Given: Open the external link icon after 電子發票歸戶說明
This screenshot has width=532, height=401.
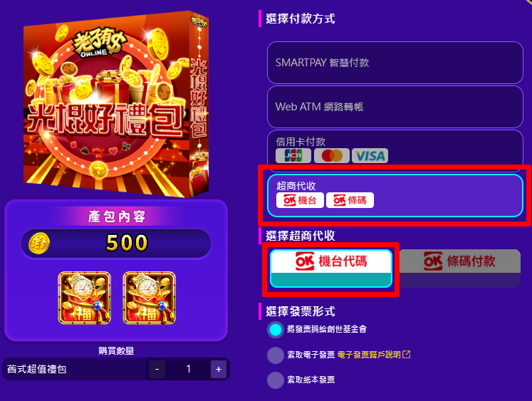Looking at the screenshot, I should click(x=407, y=355).
